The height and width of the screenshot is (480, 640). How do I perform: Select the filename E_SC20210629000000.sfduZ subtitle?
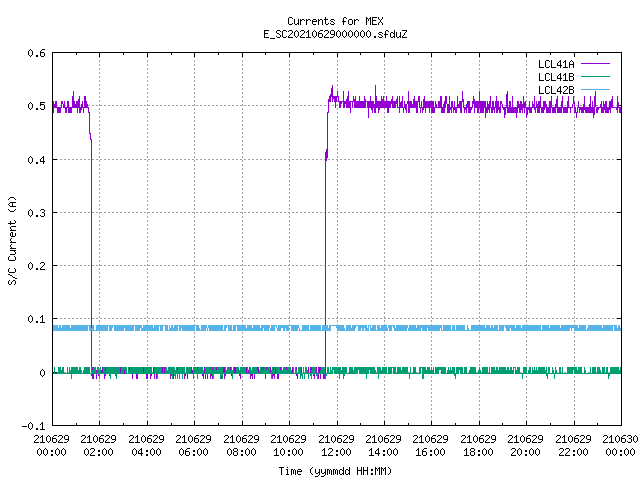335,34
